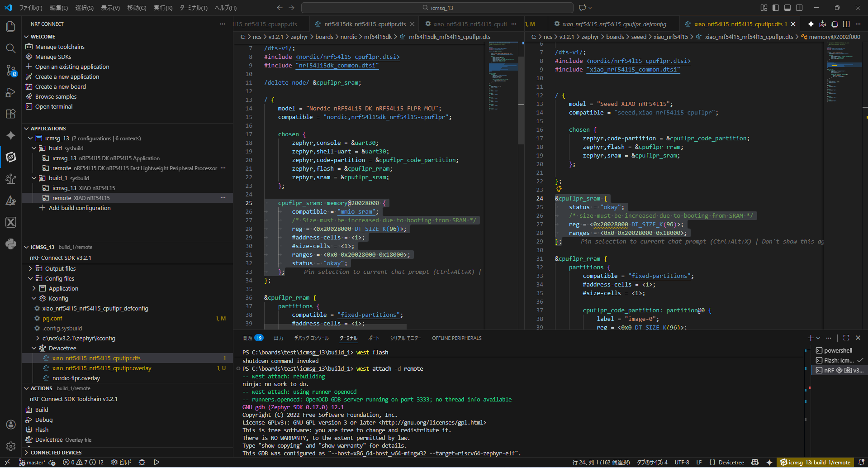Click the Python icon in activity bar

10,244
